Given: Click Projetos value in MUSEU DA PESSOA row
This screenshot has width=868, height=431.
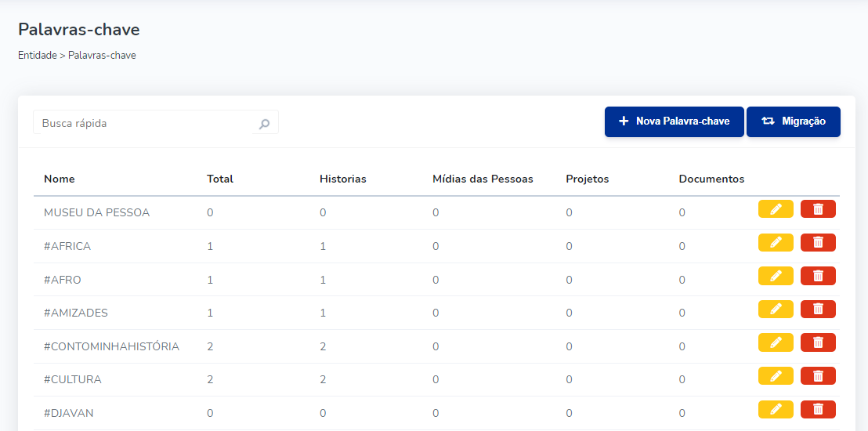Looking at the screenshot, I should [x=569, y=212].
